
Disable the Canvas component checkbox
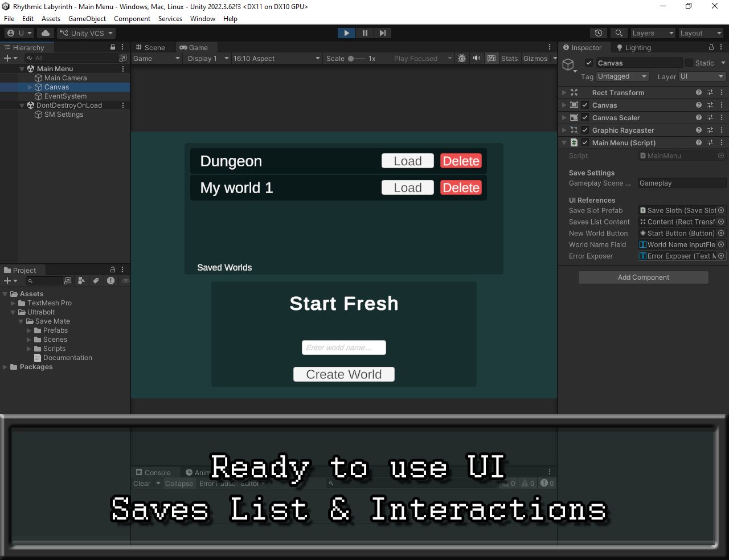point(585,105)
